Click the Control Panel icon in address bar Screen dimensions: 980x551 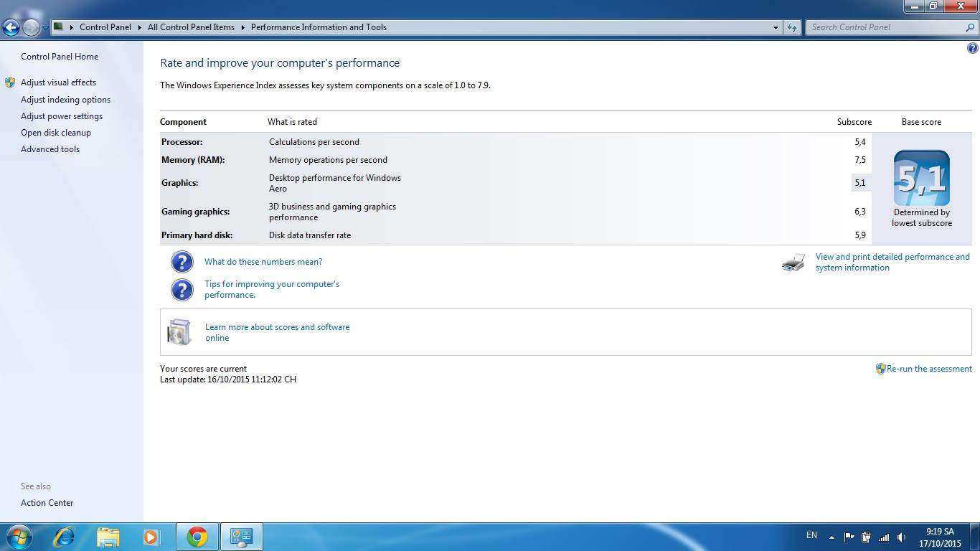tap(59, 27)
